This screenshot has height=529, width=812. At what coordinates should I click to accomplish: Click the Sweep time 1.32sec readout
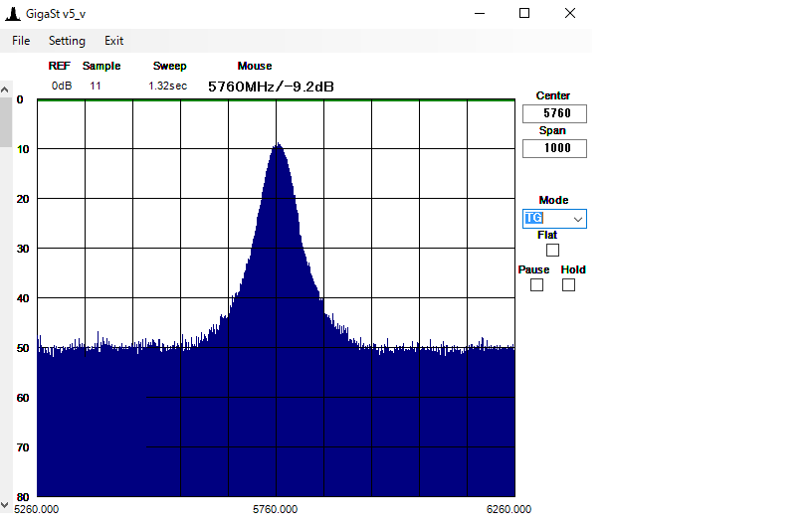click(168, 86)
